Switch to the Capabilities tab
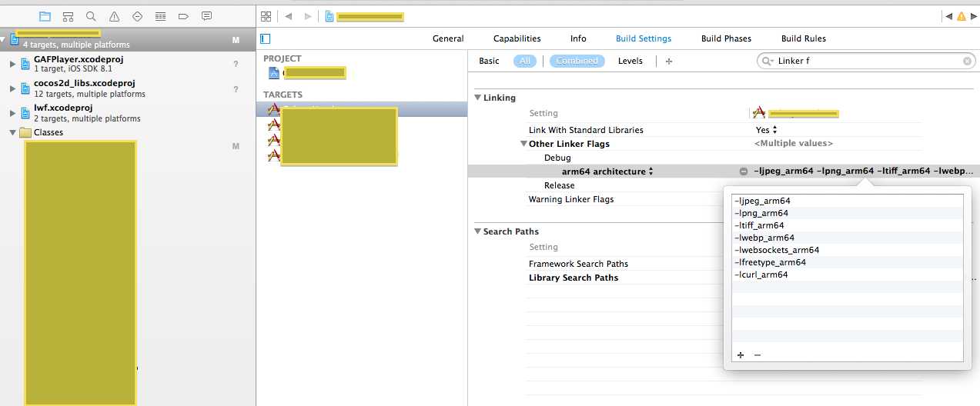Screen dimensions: 980x406 coord(517,38)
